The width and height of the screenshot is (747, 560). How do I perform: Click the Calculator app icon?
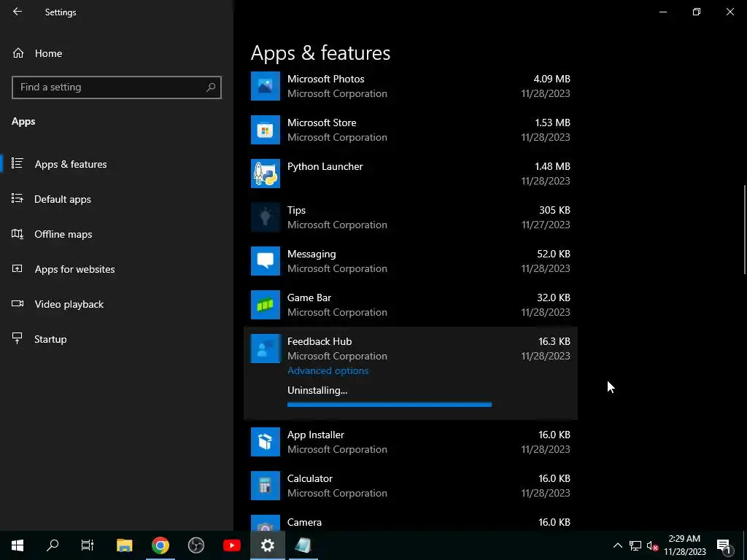[x=266, y=486]
